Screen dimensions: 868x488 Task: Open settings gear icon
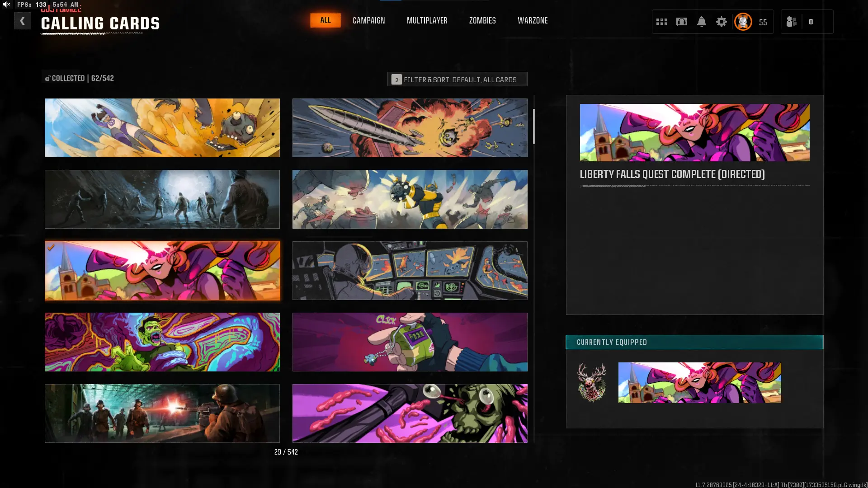tap(722, 22)
